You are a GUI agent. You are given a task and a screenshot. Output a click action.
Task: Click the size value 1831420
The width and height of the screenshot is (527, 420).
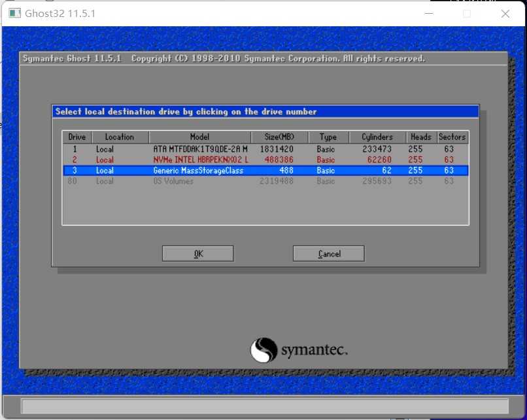click(x=277, y=149)
